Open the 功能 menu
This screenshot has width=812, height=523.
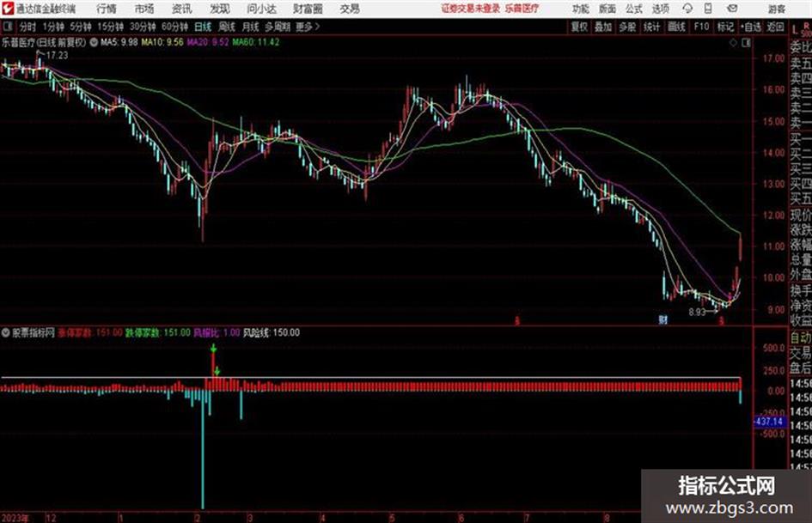581,9
